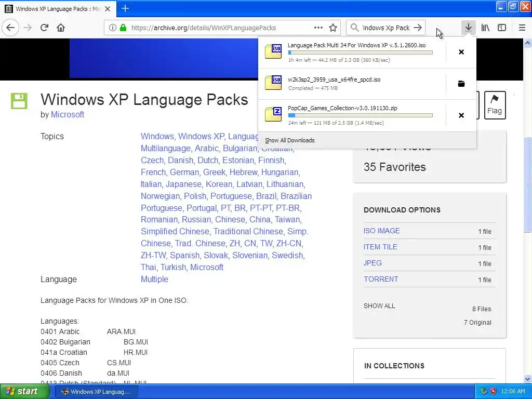Open the Turkish topic link
Image resolution: width=532 pixels, height=399 pixels.
(173, 267)
